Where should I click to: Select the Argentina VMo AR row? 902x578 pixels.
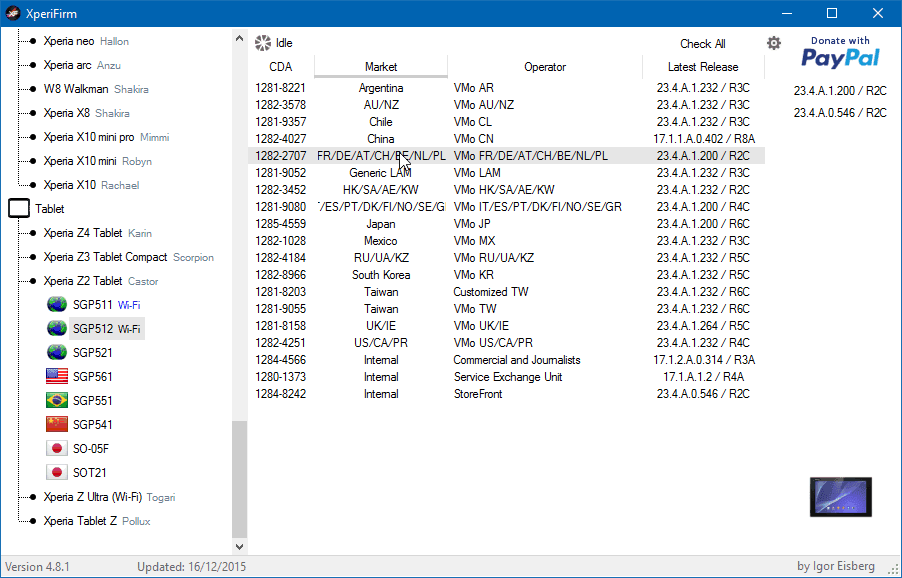coord(506,88)
